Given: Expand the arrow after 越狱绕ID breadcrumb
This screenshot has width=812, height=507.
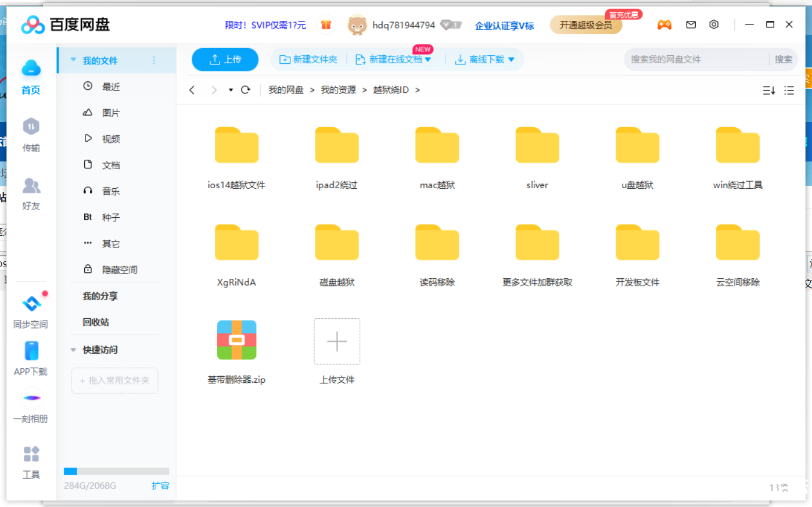Looking at the screenshot, I should tap(418, 90).
